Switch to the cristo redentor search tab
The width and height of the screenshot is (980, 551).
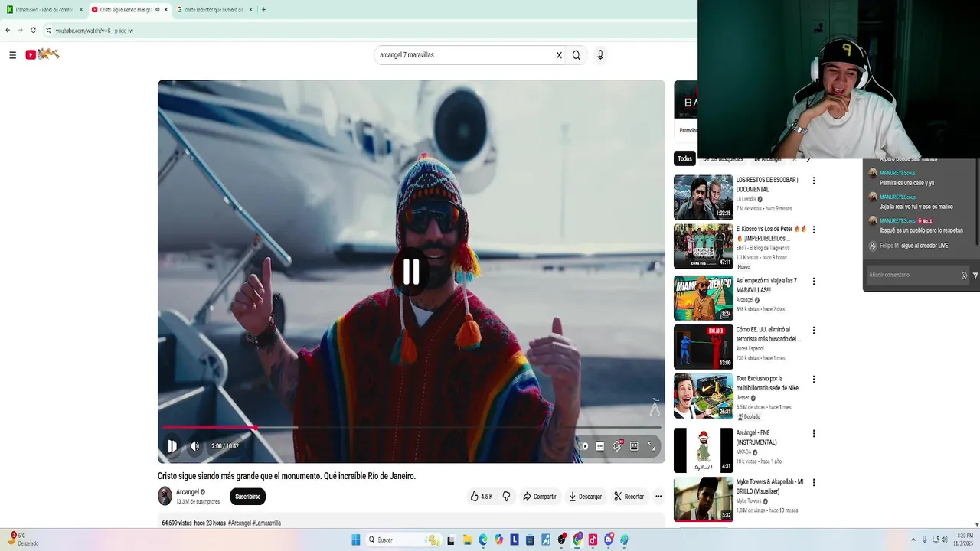(214, 10)
